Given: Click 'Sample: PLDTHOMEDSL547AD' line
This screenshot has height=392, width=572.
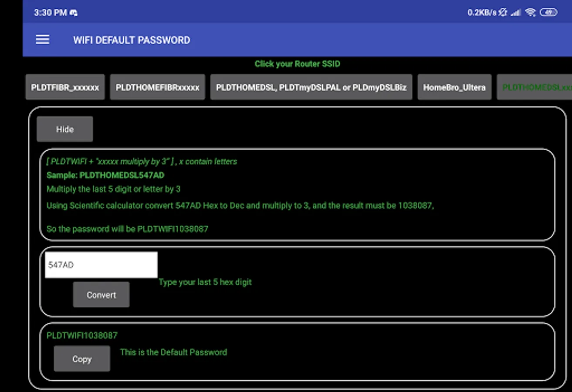Looking at the screenshot, I should (x=105, y=175).
